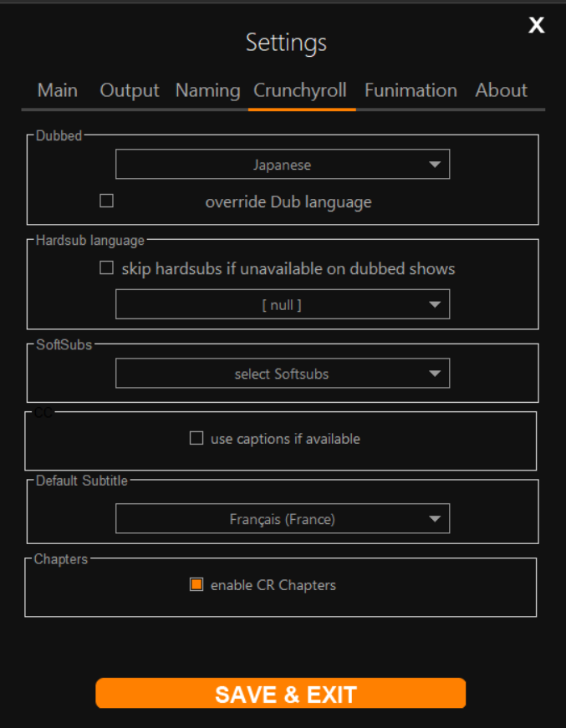The width and height of the screenshot is (566, 728).
Task: Open the Output tab
Action: (x=129, y=90)
